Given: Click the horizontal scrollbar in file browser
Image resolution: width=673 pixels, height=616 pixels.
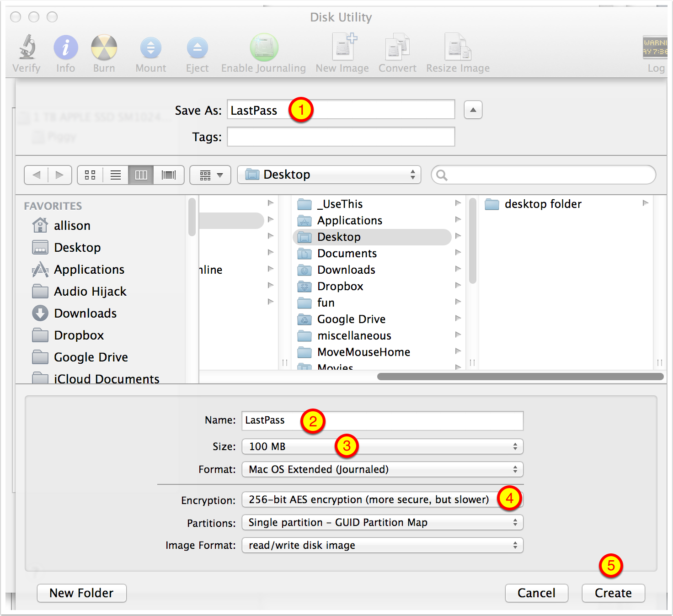Looking at the screenshot, I should pyautogui.click(x=520, y=377).
